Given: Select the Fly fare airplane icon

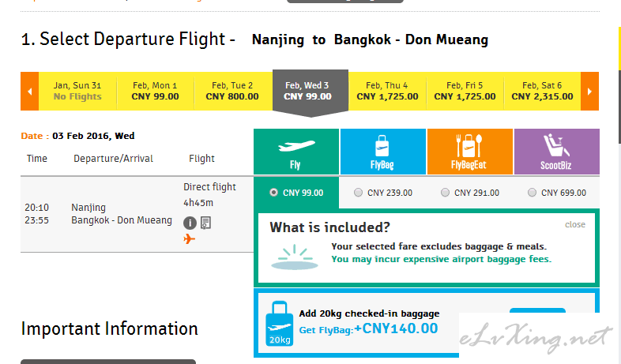Looking at the screenshot, I should (x=296, y=146).
